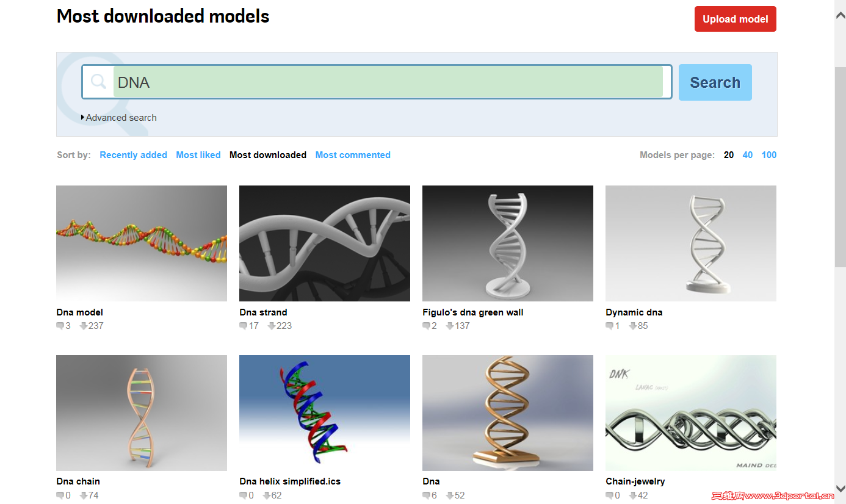Screen dimensions: 846x504
Task: Show 100 models per page
Action: [768, 155]
